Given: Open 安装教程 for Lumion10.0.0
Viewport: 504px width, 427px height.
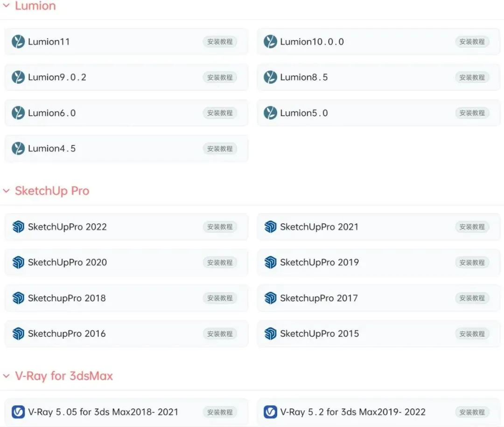Looking at the screenshot, I should pyautogui.click(x=472, y=42).
